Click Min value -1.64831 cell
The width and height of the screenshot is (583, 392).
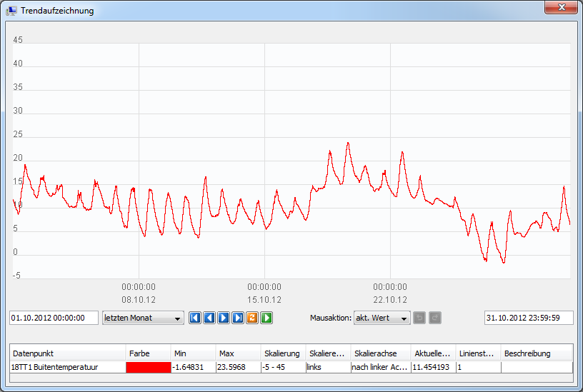pos(194,367)
